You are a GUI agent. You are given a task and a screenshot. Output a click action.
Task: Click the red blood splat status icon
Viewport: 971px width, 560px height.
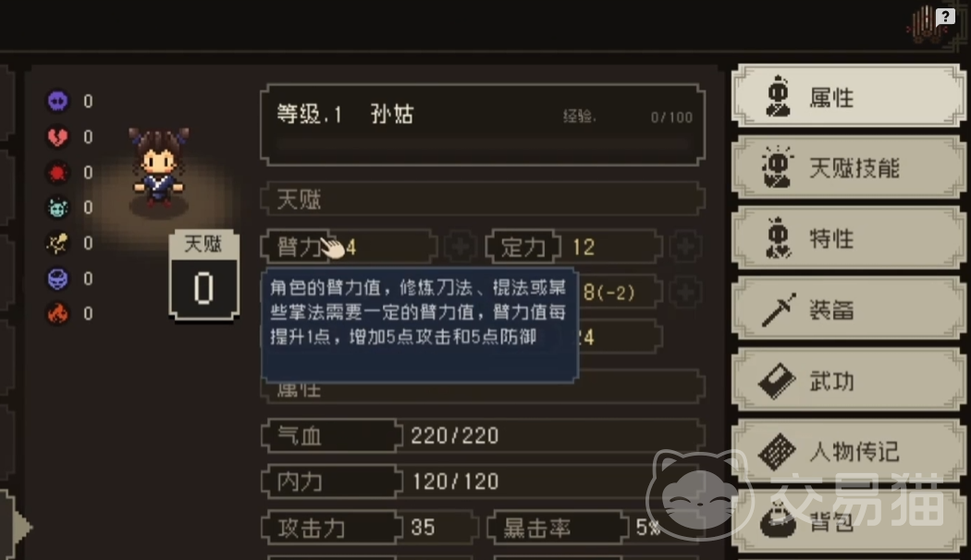tap(58, 172)
